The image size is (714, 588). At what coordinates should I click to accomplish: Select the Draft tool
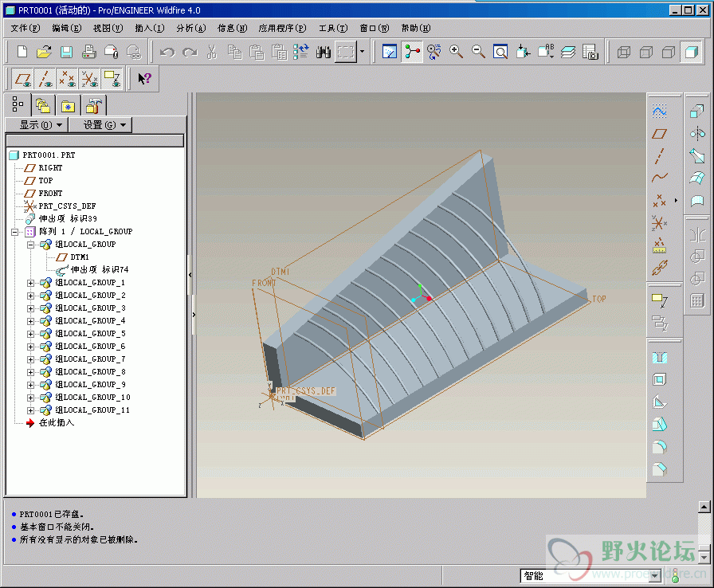(x=659, y=424)
